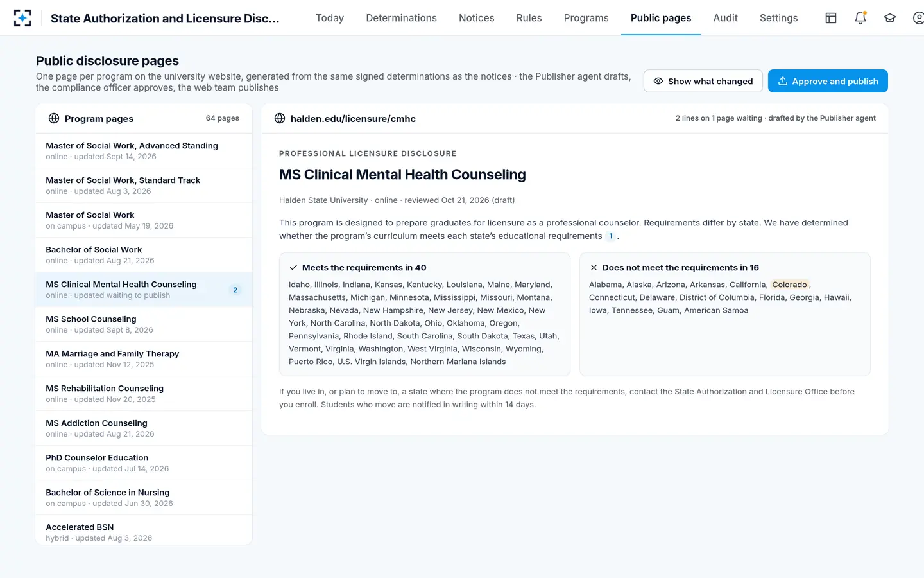924x578 pixels.
Task: Open on-campus Master of Social Work page
Action: (x=144, y=220)
